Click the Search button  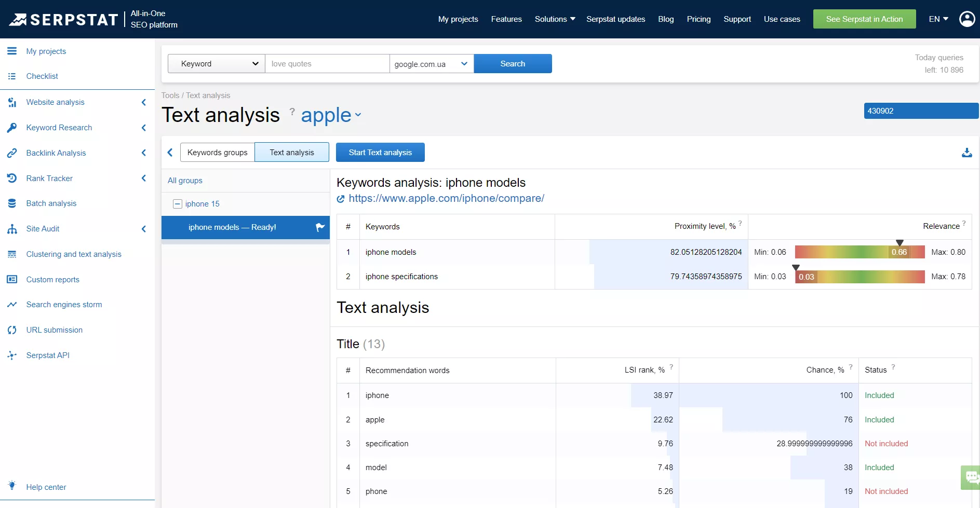pos(513,64)
